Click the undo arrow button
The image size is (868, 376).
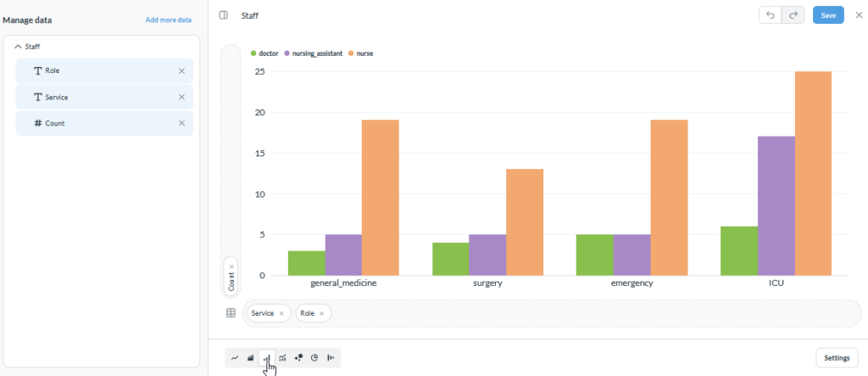(770, 15)
